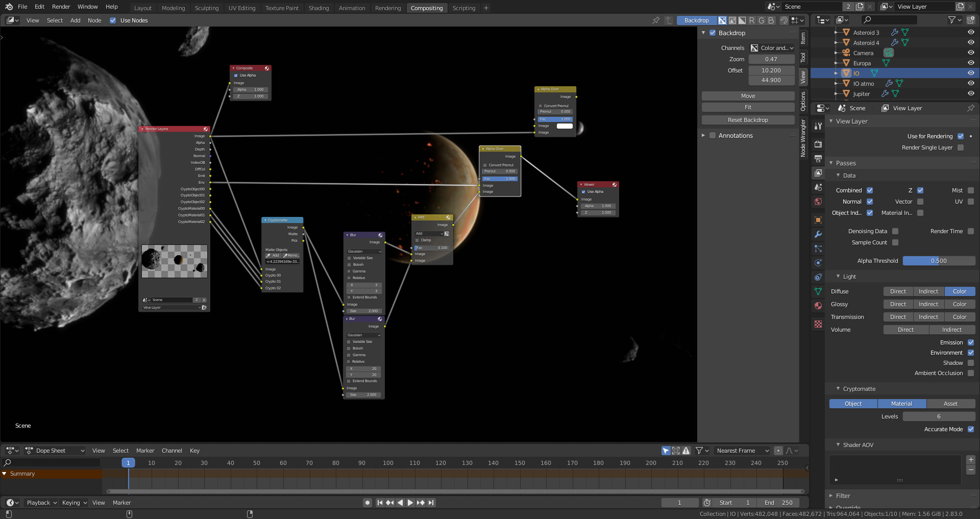Enable the Vector pass checkbox

click(920, 202)
